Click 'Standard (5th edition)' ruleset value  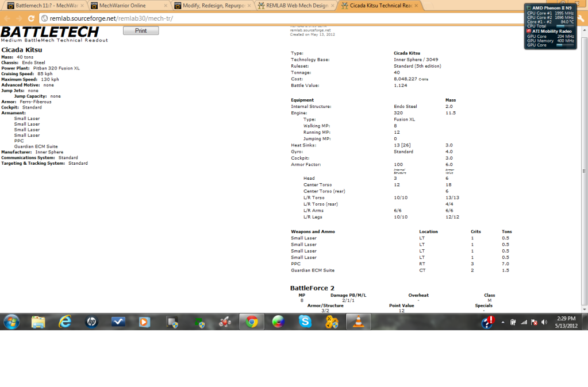[x=417, y=66]
